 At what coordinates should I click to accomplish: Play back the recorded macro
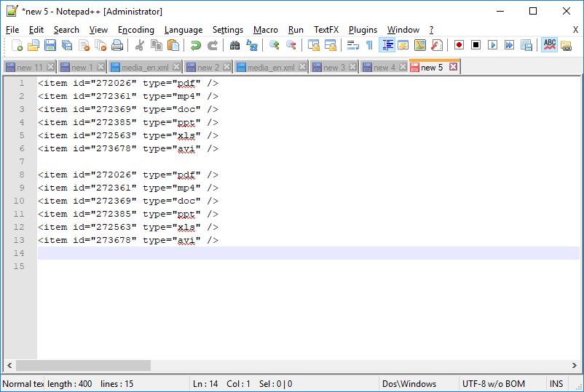pyautogui.click(x=492, y=45)
